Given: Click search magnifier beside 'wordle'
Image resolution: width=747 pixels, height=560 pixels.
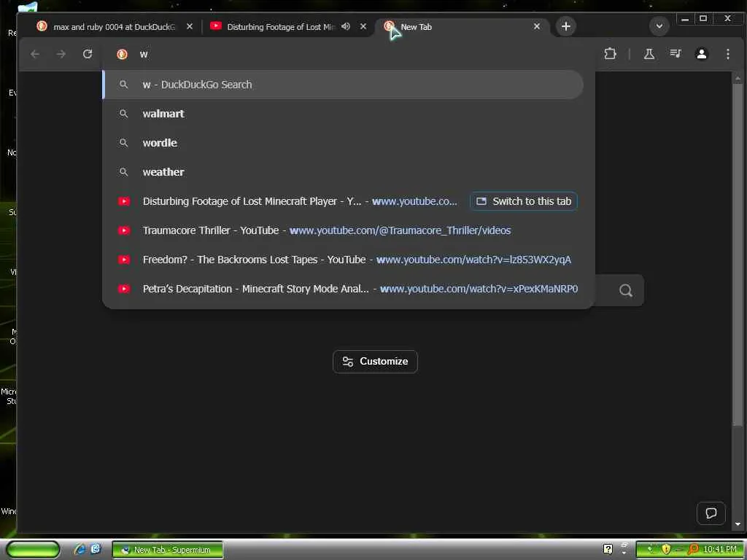Looking at the screenshot, I should pos(123,143).
